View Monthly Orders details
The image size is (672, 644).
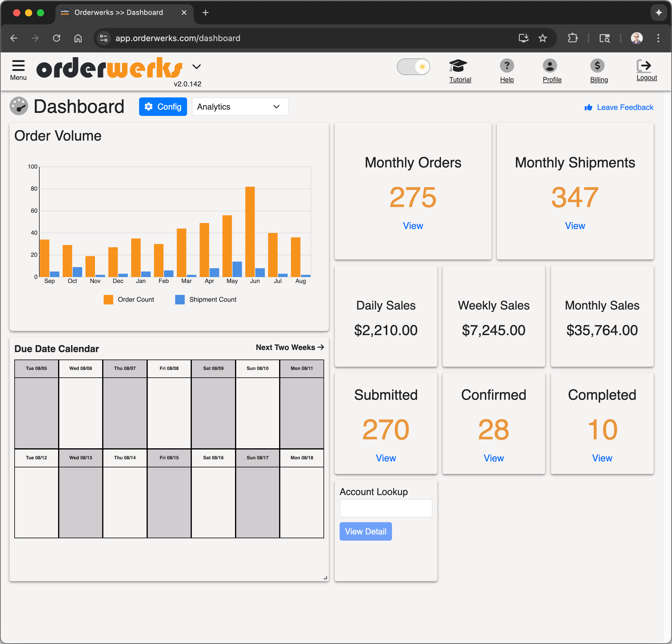point(413,226)
